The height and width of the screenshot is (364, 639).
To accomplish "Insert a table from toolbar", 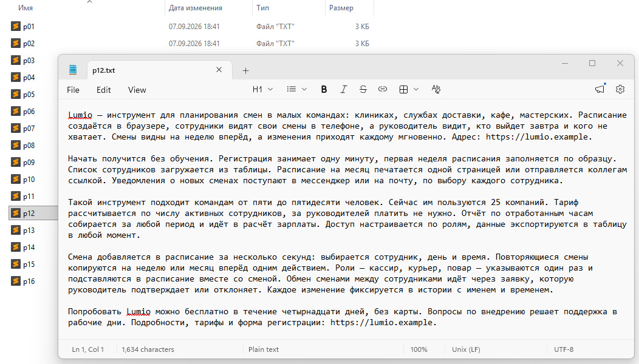I will coord(403,90).
